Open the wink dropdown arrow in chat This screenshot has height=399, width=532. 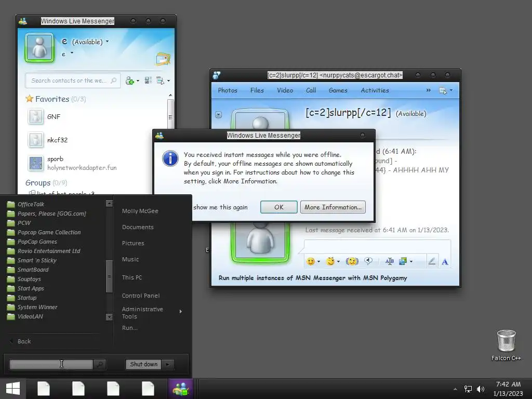point(338,262)
